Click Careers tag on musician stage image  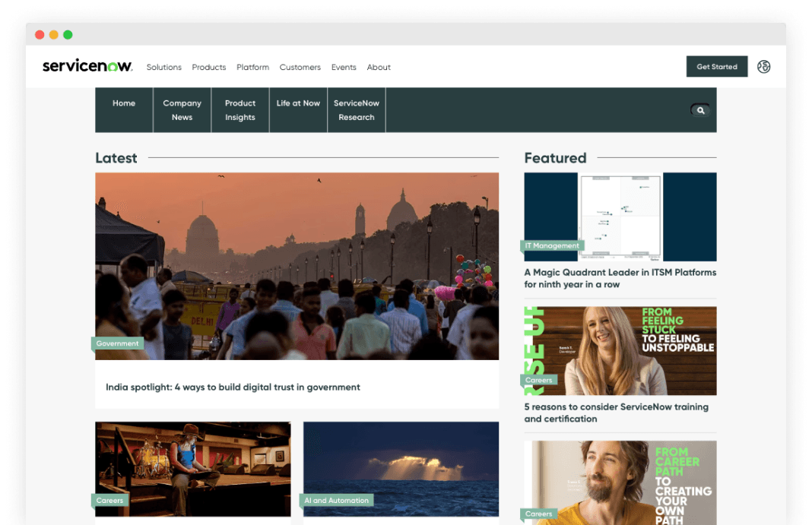[109, 500]
